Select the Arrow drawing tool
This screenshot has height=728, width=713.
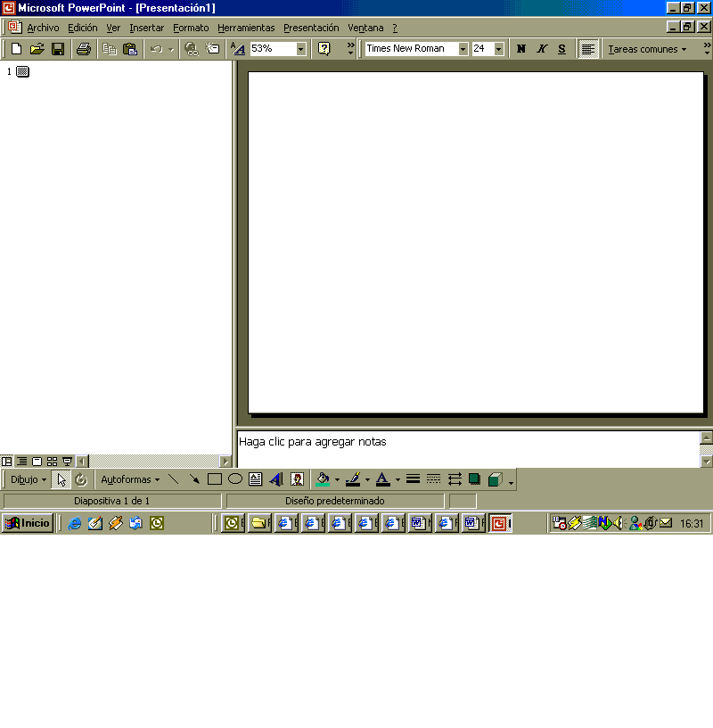pos(194,479)
